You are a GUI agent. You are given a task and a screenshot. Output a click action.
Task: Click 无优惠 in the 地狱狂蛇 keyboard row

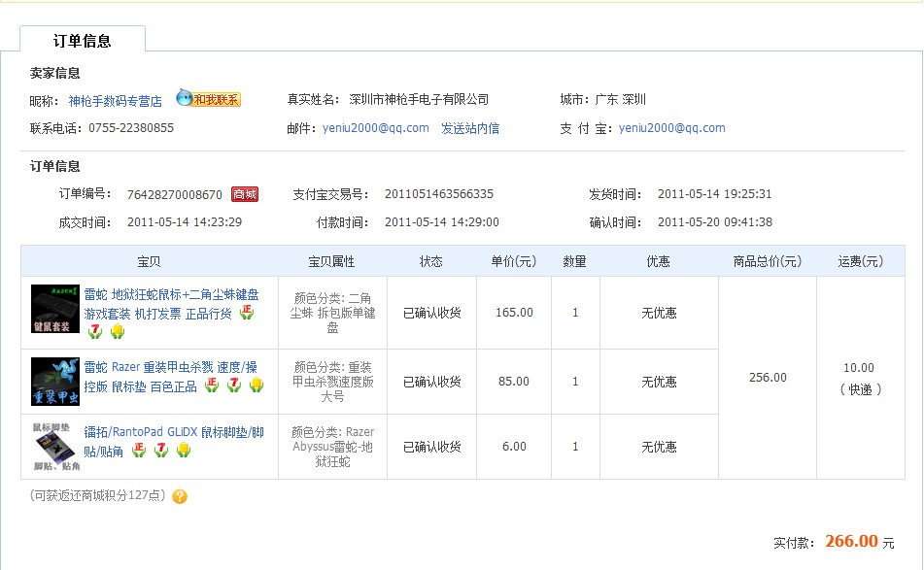click(659, 314)
